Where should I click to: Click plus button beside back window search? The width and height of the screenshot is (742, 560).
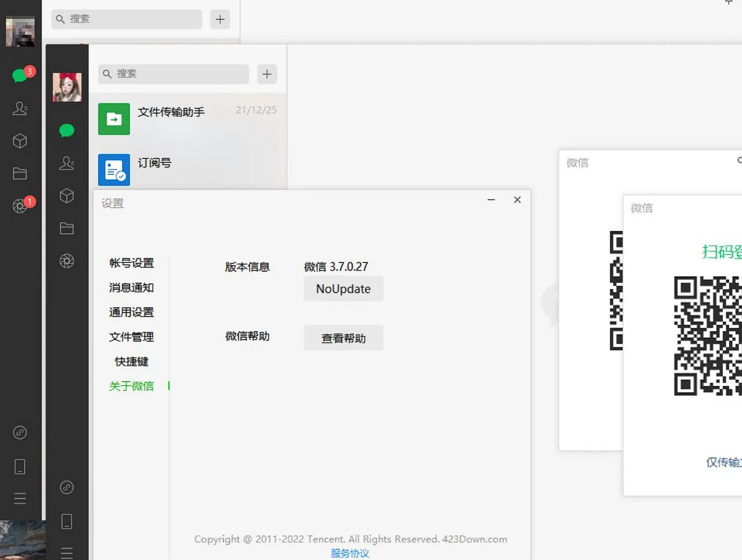click(x=220, y=19)
